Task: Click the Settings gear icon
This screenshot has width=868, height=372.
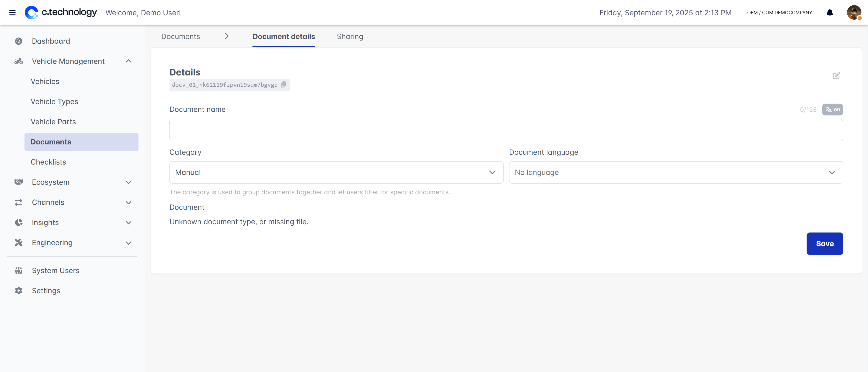Action: coord(19,290)
